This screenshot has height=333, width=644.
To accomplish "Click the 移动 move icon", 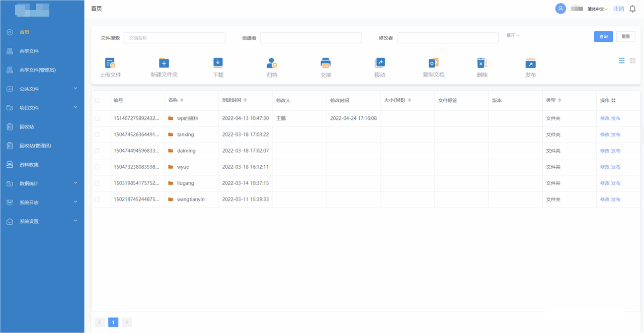I will tap(379, 63).
